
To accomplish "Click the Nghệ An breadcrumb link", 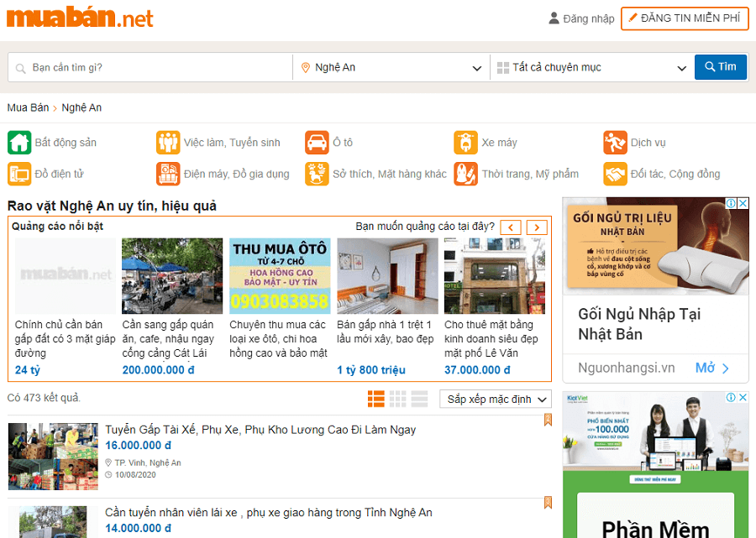I will (x=81, y=107).
